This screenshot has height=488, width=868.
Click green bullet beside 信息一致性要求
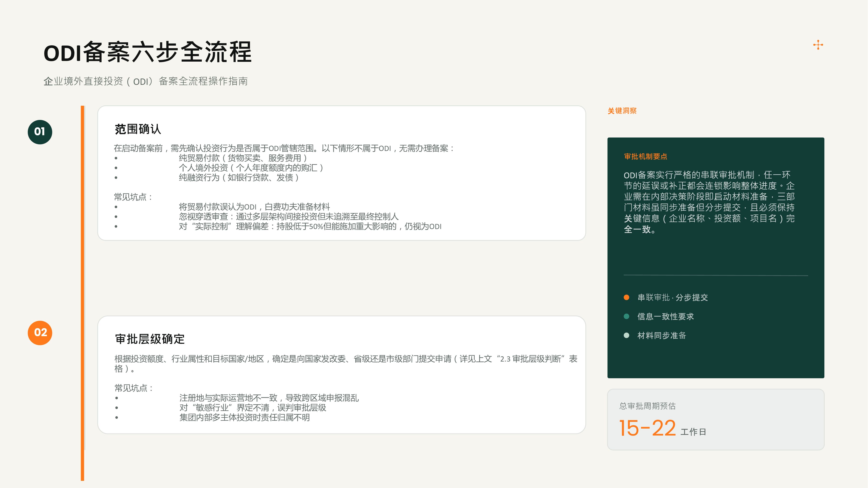click(626, 316)
